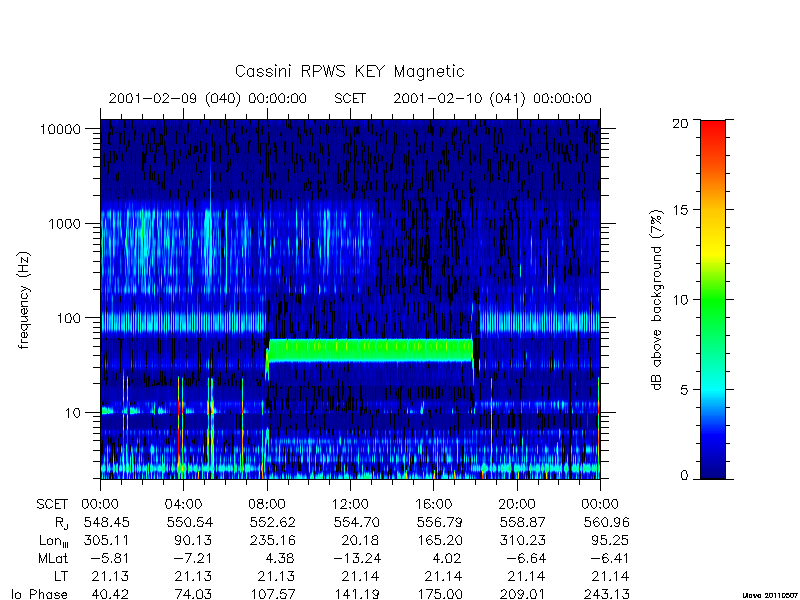Click the 'RJ' row label
The image size is (800, 600).
pyautogui.click(x=61, y=523)
